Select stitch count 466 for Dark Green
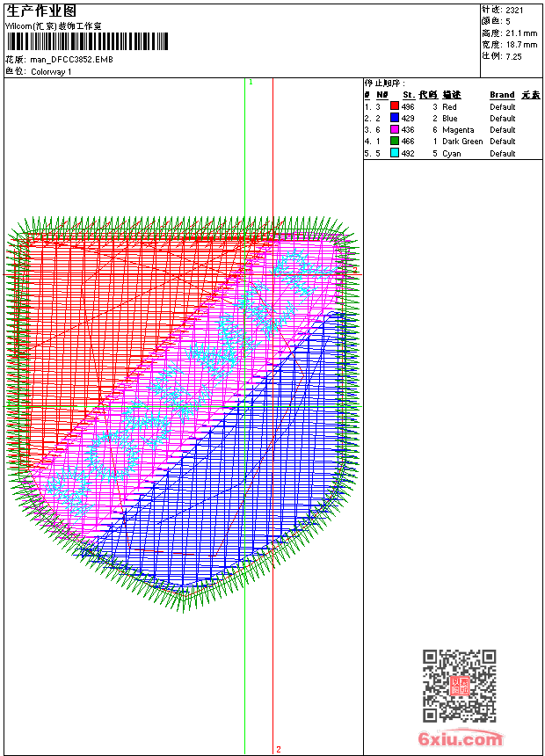 tap(408, 142)
